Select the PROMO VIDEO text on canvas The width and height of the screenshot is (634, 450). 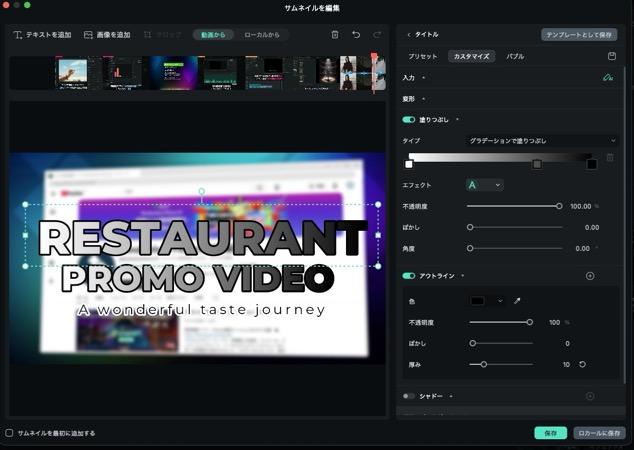tap(198, 278)
